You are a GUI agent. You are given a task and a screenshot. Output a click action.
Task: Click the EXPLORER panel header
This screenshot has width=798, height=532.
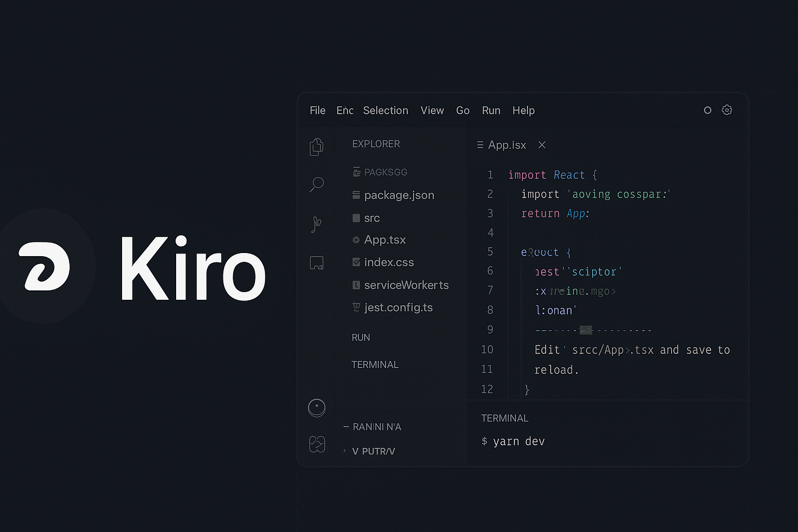376,144
